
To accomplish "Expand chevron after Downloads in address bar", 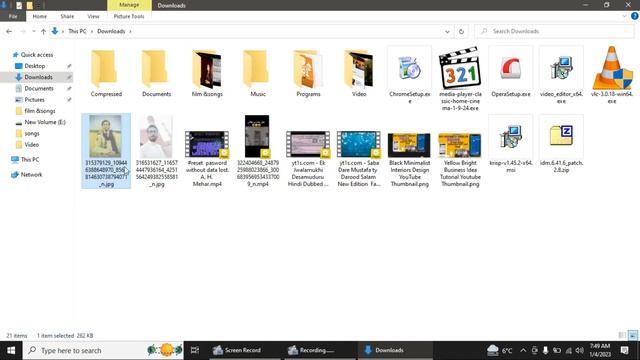I will pyautogui.click(x=130, y=31).
